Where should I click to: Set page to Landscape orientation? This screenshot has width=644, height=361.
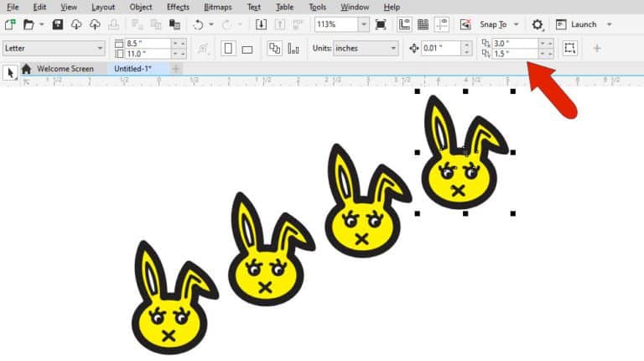(247, 48)
